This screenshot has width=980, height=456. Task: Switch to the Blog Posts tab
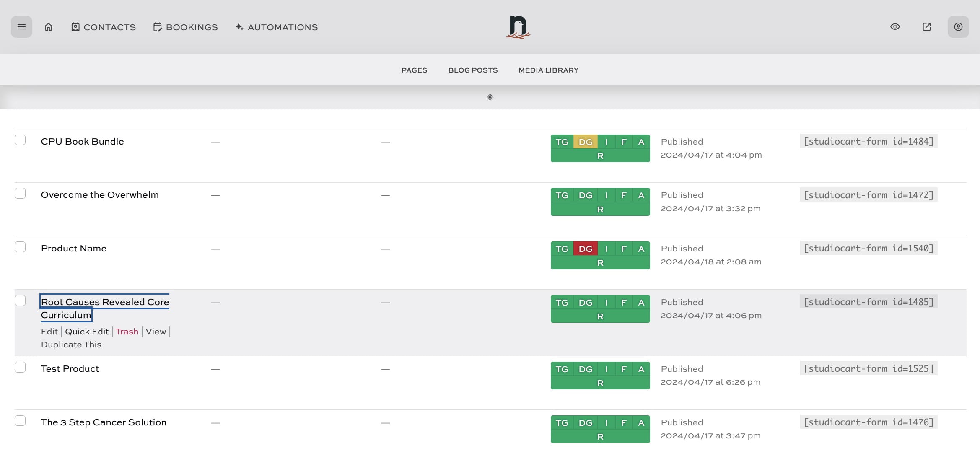[x=473, y=70]
